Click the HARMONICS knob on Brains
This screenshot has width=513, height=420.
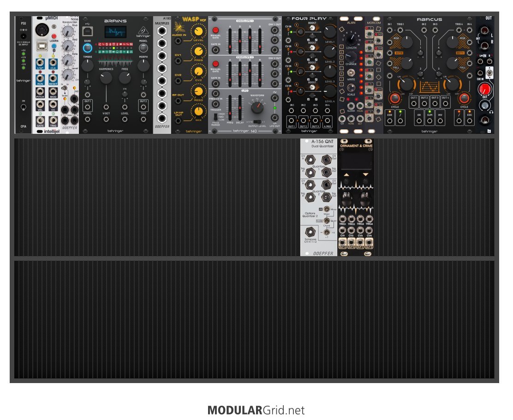coord(106,78)
